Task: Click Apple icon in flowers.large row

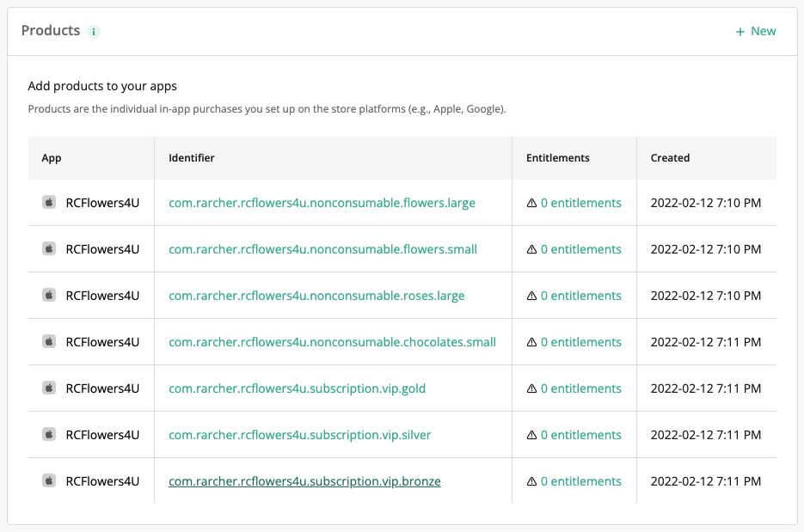Action: tap(49, 203)
